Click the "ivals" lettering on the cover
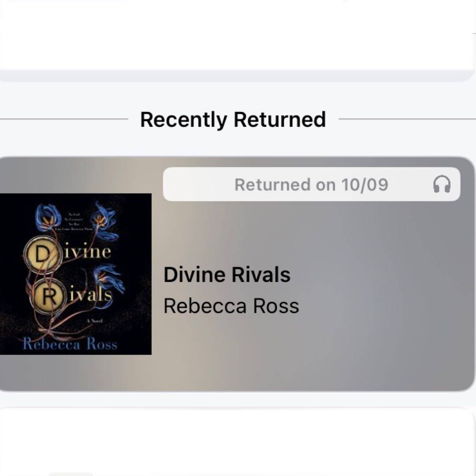Image resolution: width=476 pixels, height=476 pixels. [x=90, y=294]
